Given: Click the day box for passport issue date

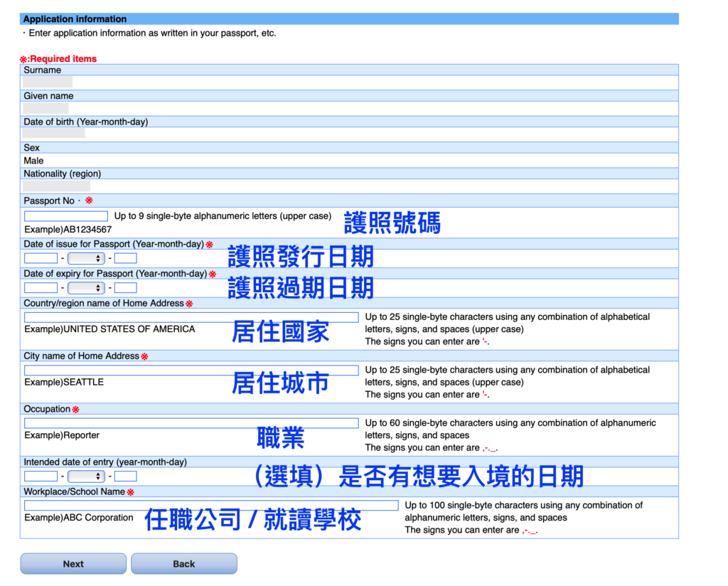Looking at the screenshot, I should click(x=125, y=257).
